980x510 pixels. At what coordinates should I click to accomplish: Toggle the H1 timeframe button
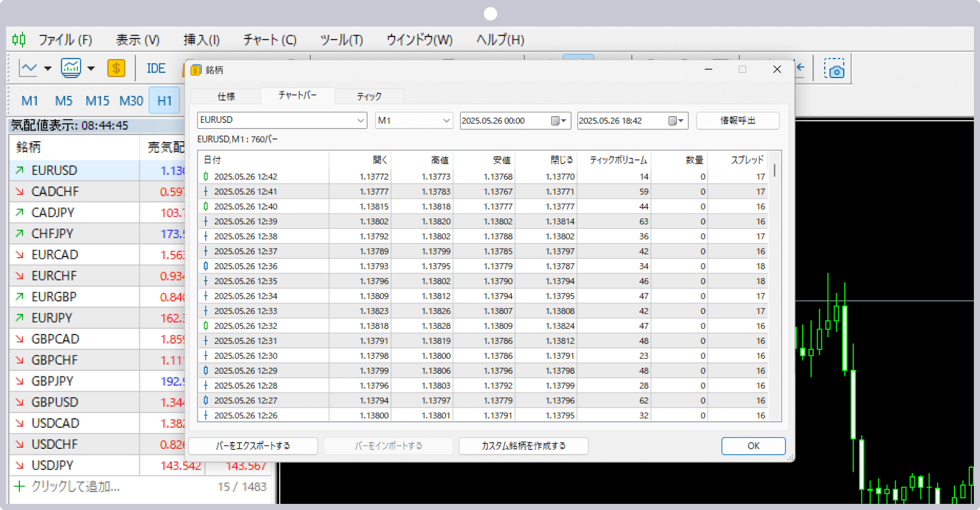pos(164,101)
